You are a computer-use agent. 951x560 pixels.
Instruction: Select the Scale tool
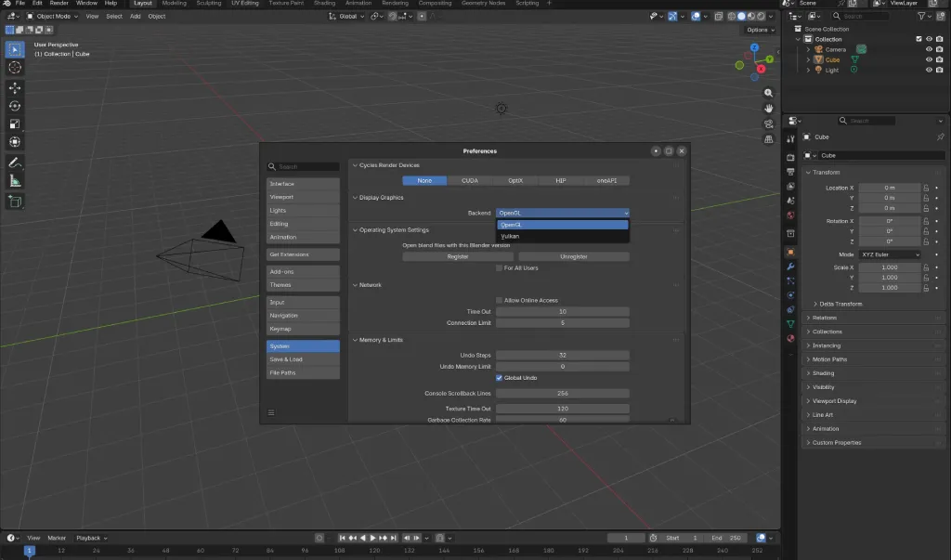(x=15, y=124)
